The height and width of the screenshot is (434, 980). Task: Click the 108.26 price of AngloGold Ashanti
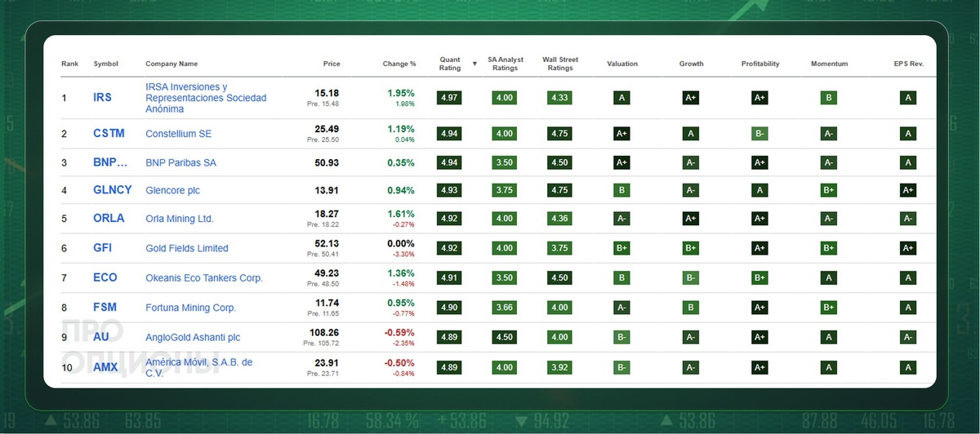click(x=323, y=333)
